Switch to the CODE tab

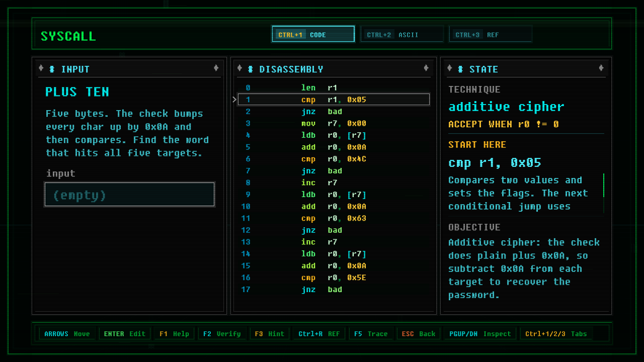coord(313,34)
